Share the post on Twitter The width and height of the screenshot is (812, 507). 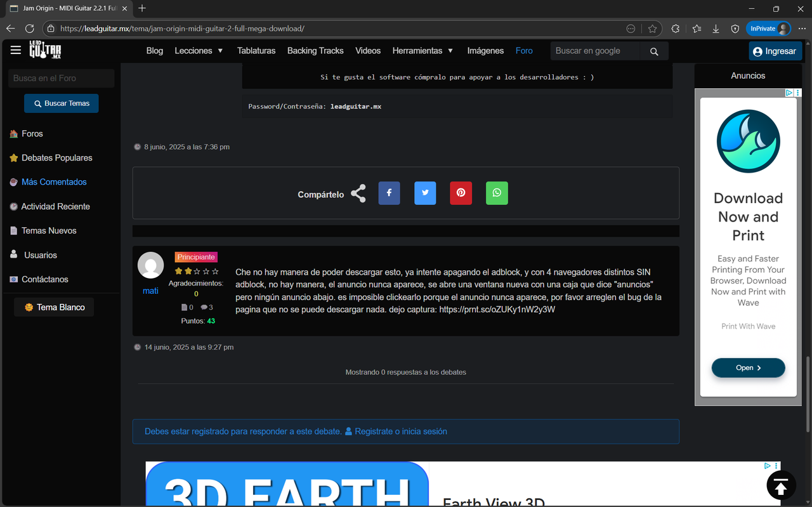(425, 193)
